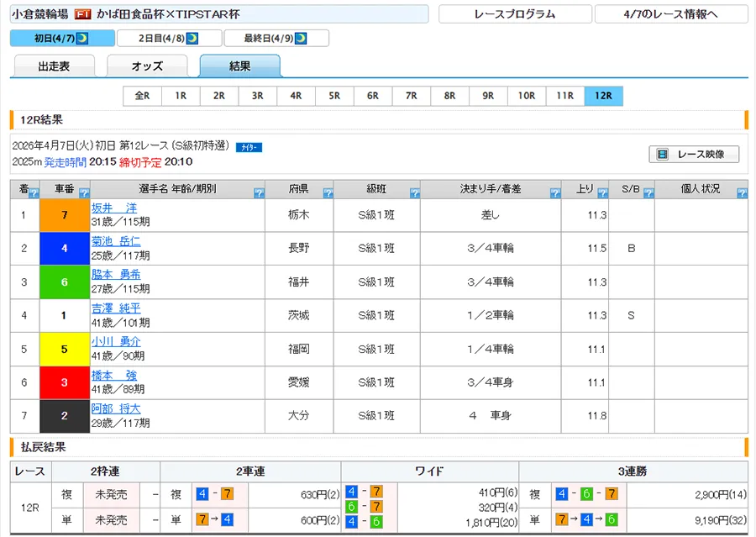Image resolution: width=756 pixels, height=537 pixels.
Task: Click help icon in 級班 column header
Action: 415,193
